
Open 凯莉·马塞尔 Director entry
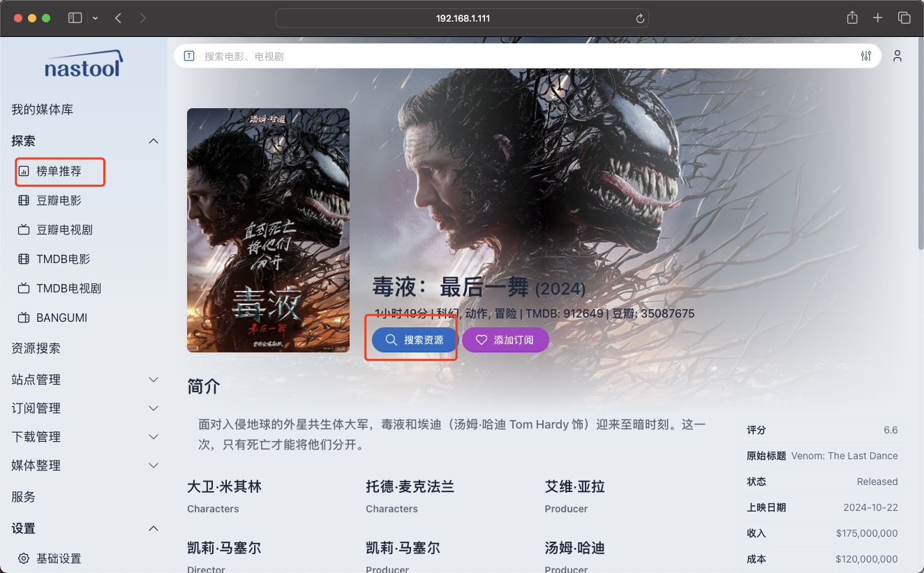click(224, 548)
